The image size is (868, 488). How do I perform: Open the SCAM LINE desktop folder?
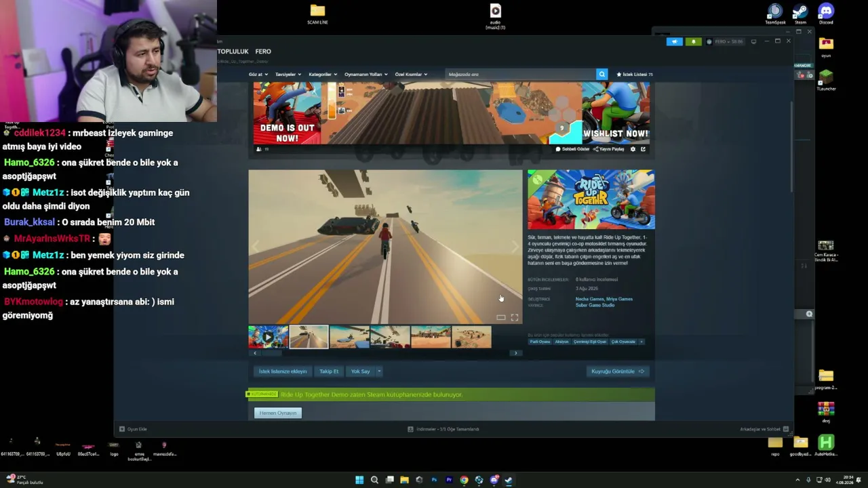pos(317,14)
